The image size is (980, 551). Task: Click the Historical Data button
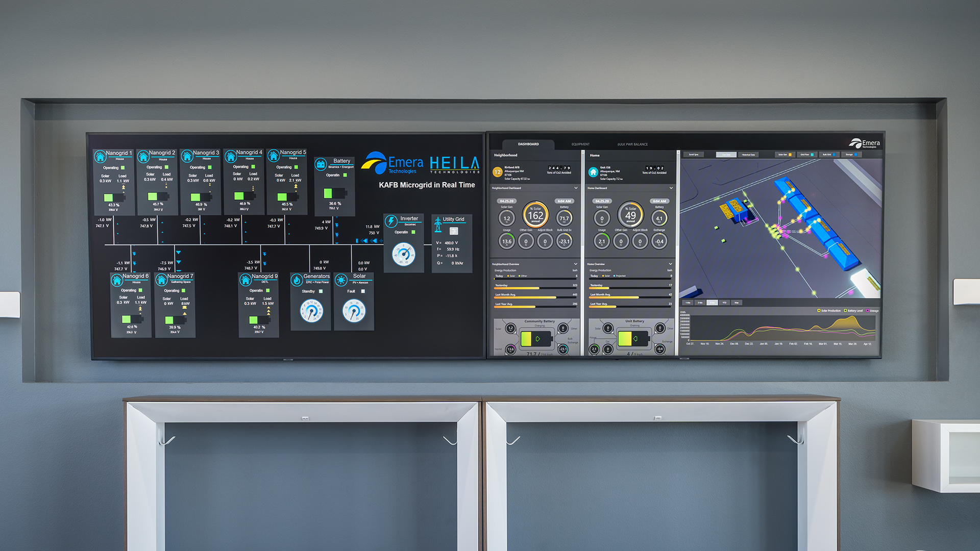point(748,155)
